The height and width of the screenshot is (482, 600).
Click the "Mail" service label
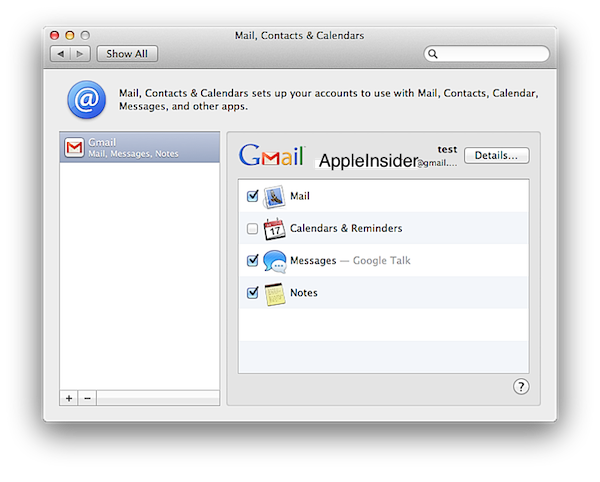coord(300,196)
